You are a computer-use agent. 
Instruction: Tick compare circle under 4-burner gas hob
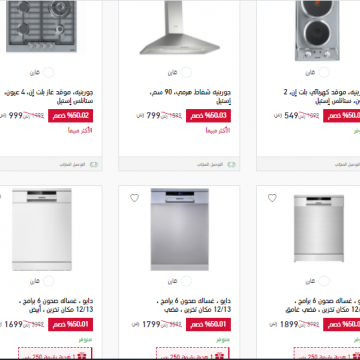click(48, 72)
